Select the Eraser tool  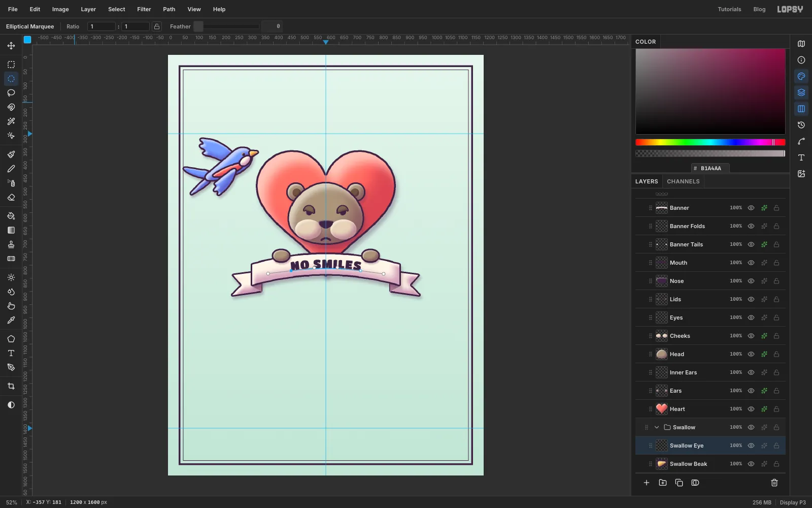point(11,197)
